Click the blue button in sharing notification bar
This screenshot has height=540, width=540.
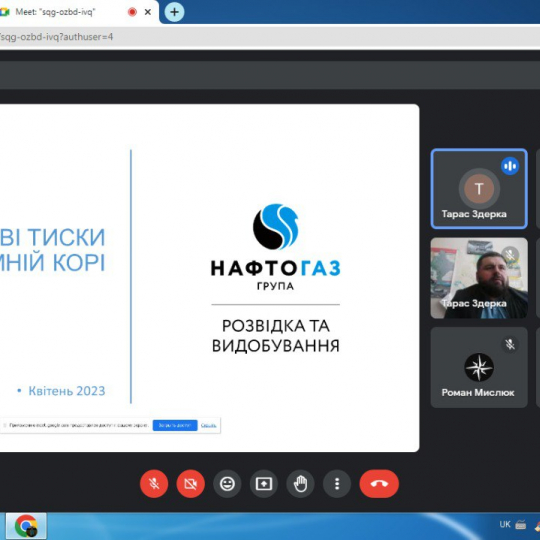coord(175,425)
